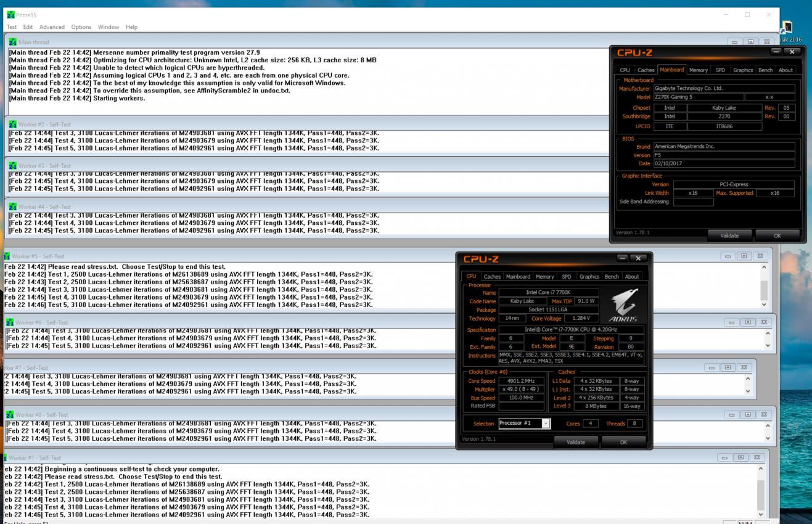Minimize the CPU-Z Mainboard window

click(776, 52)
